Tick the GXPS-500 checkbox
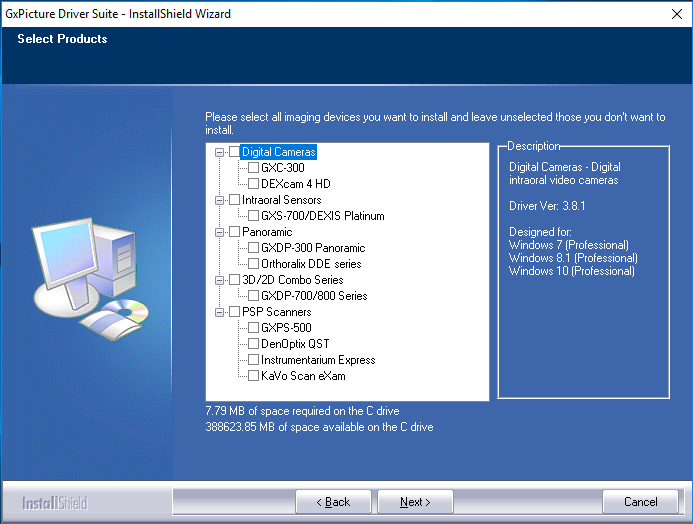Viewport: 693px width, 524px height. tap(253, 328)
